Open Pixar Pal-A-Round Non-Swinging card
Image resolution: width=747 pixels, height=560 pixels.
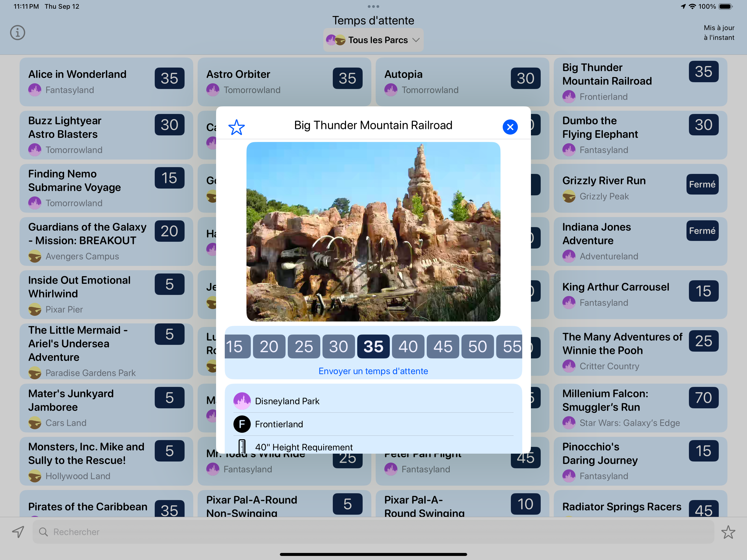point(284,504)
